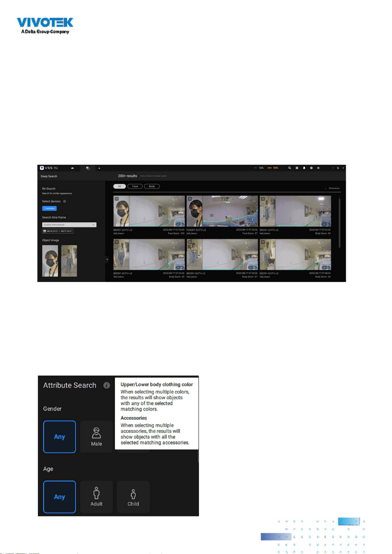Viewport: 392px width, 554px height.
Task: Click the CPU 16% indicator
Action: pos(258,168)
